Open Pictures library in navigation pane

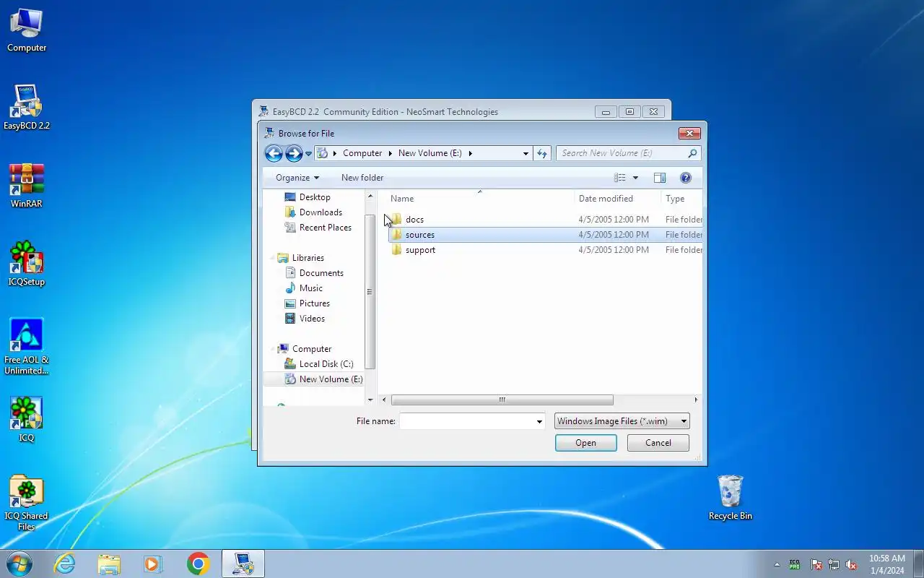(x=315, y=303)
